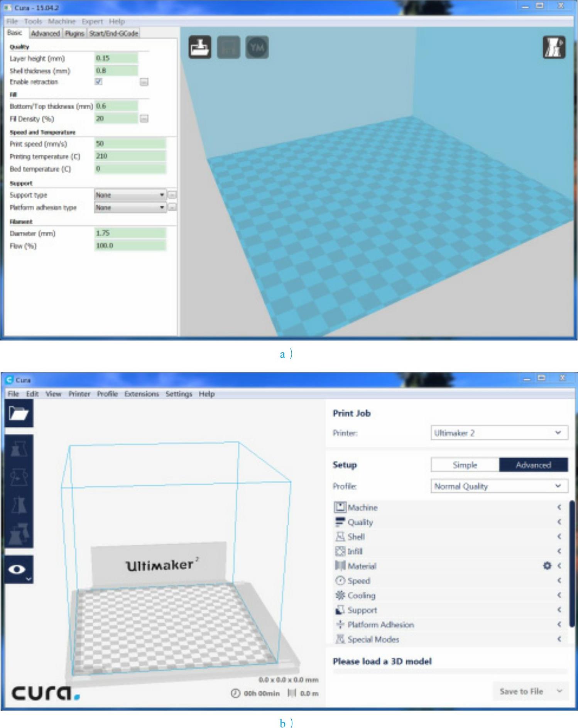Click the greyed-out save toolpath icon in Cura 15.04.2

228,47
